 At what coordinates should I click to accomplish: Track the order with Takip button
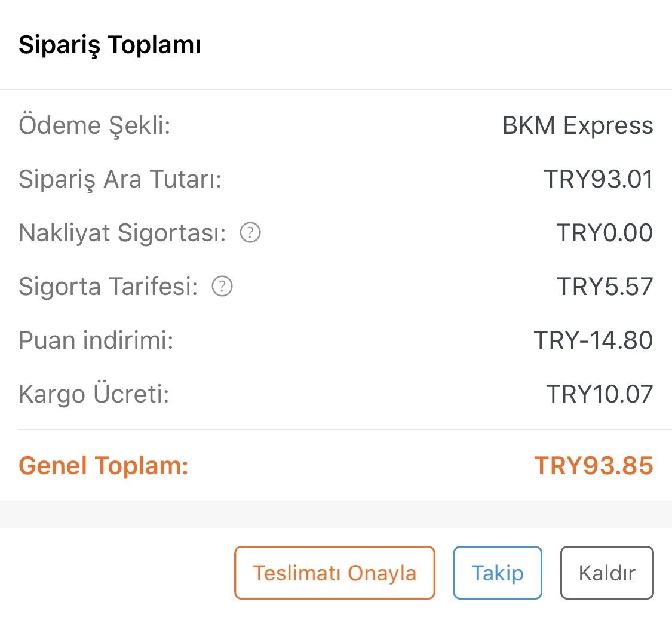click(x=498, y=573)
